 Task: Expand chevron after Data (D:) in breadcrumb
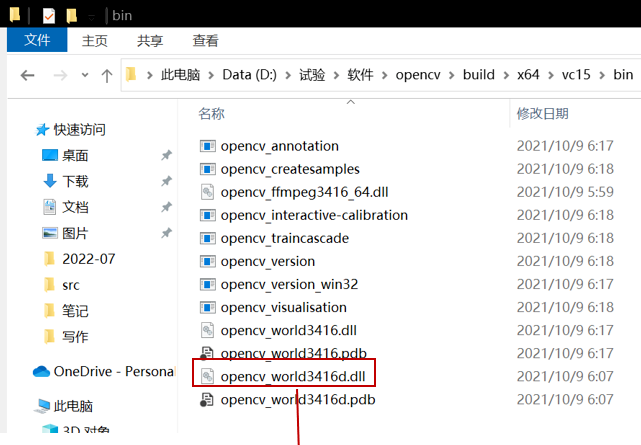(288, 76)
